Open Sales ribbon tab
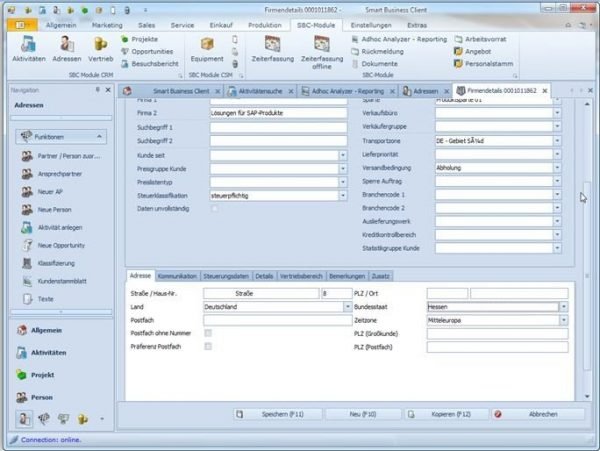Viewport: 600px width, 451px height. click(x=147, y=25)
